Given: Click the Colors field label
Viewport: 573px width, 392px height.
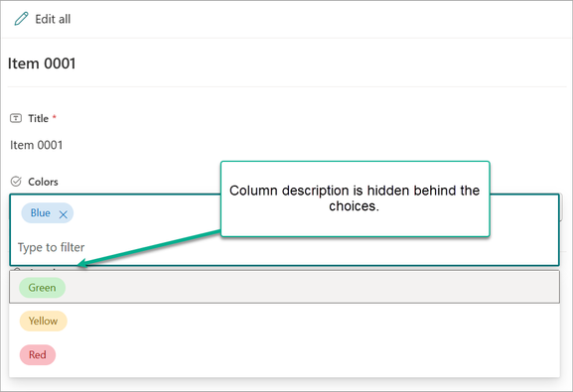Looking at the screenshot, I should point(43,182).
